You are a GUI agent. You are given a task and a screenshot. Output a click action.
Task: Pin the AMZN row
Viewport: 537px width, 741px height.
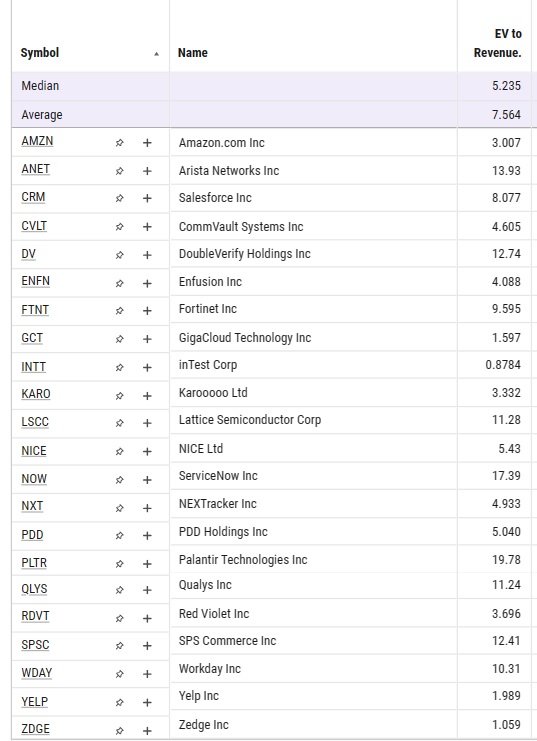(x=120, y=142)
